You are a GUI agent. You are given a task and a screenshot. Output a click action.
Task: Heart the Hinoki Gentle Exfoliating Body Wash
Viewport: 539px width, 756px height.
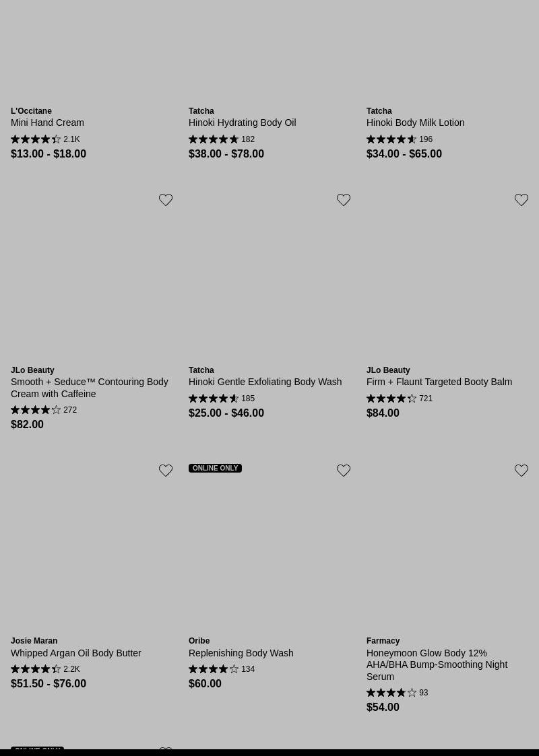pos(344,200)
